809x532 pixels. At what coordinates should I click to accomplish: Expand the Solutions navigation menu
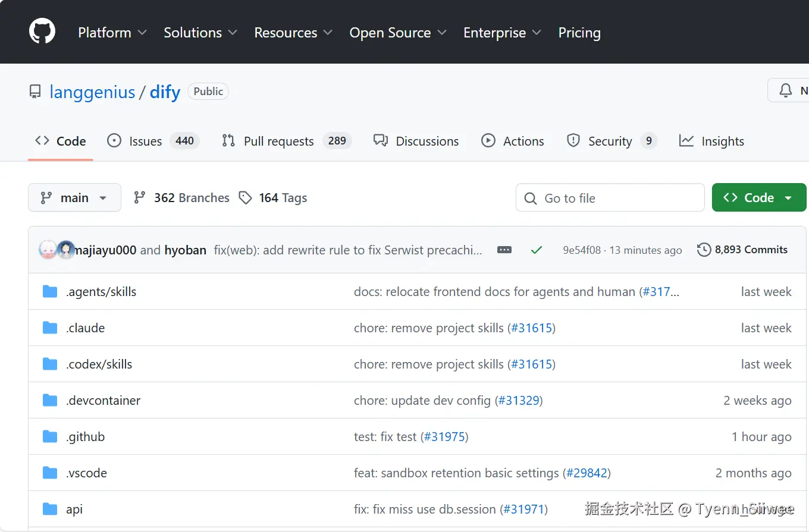(x=200, y=33)
